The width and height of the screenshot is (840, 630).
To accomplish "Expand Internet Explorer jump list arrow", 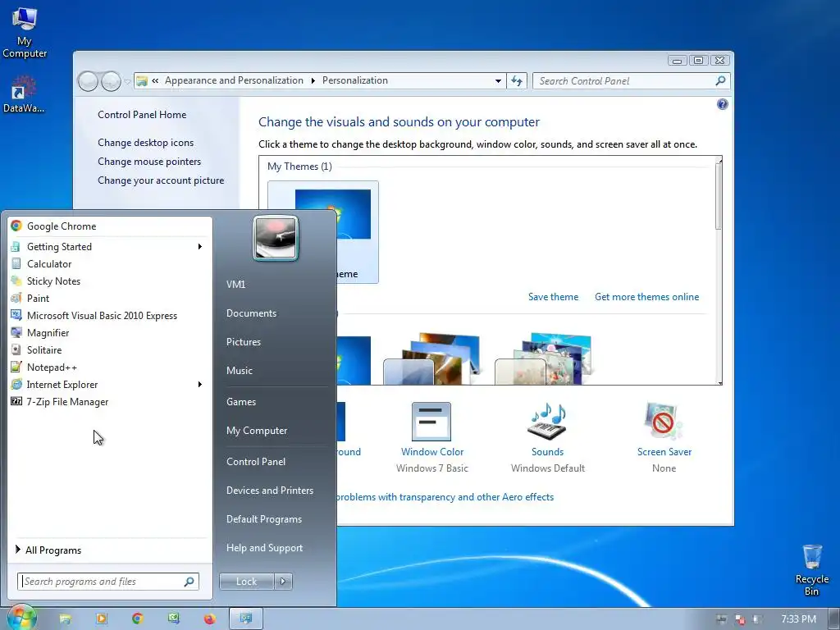I will (200, 385).
